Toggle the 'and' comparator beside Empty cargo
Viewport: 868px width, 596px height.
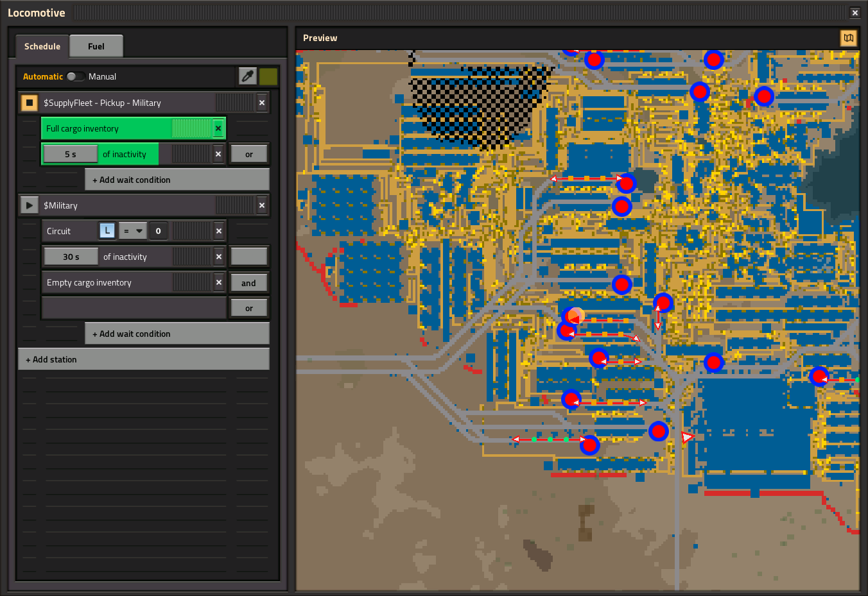pyautogui.click(x=249, y=283)
